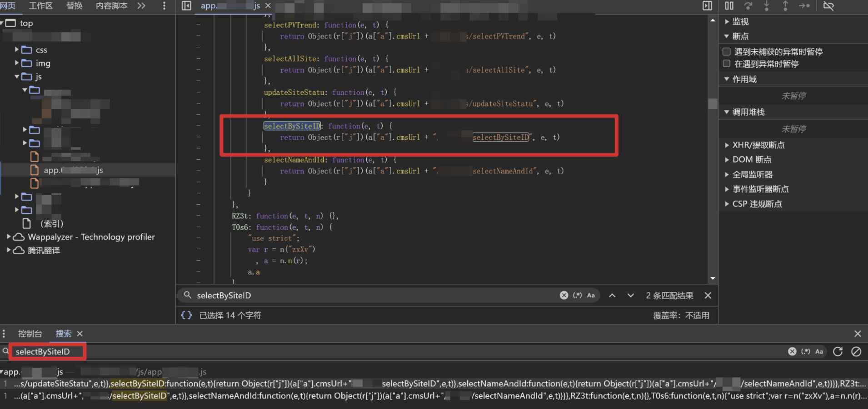This screenshot has width=868, height=409.
Task: Go to previous find match
Action: tap(612, 296)
